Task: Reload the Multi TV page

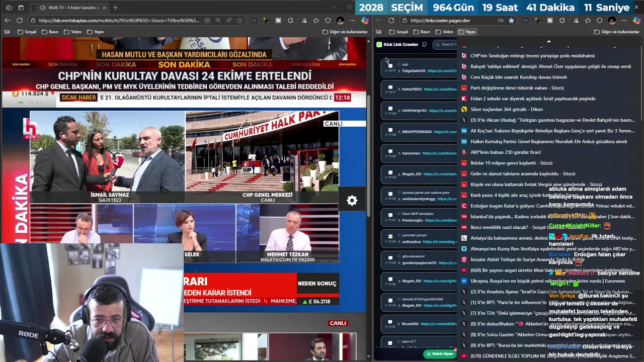Action: point(20,21)
